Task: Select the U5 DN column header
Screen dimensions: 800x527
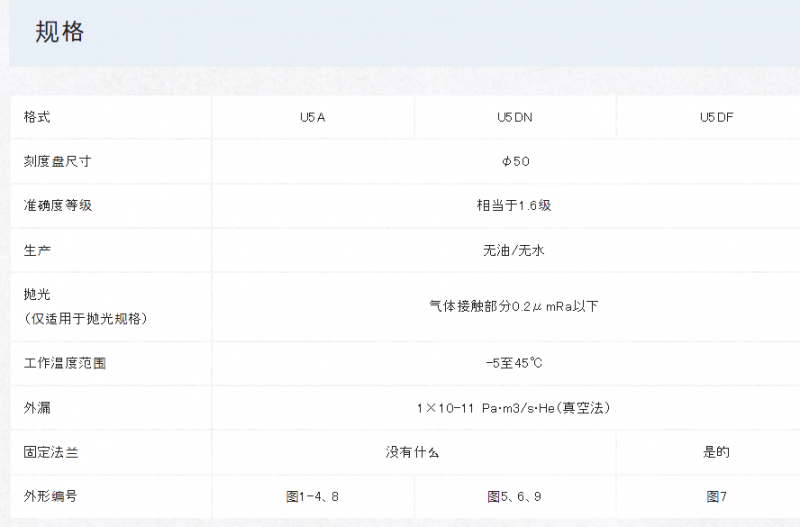Action: (514, 117)
